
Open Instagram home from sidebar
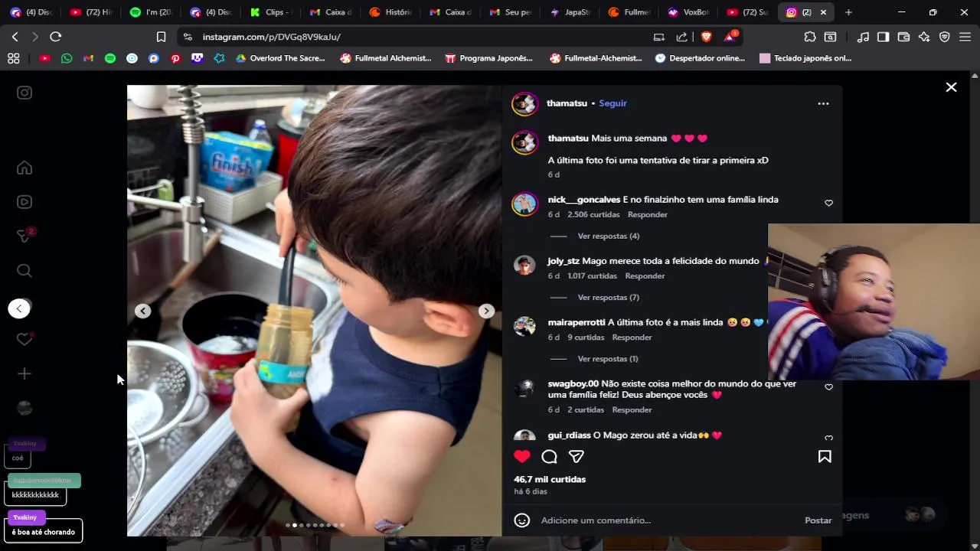(x=24, y=168)
